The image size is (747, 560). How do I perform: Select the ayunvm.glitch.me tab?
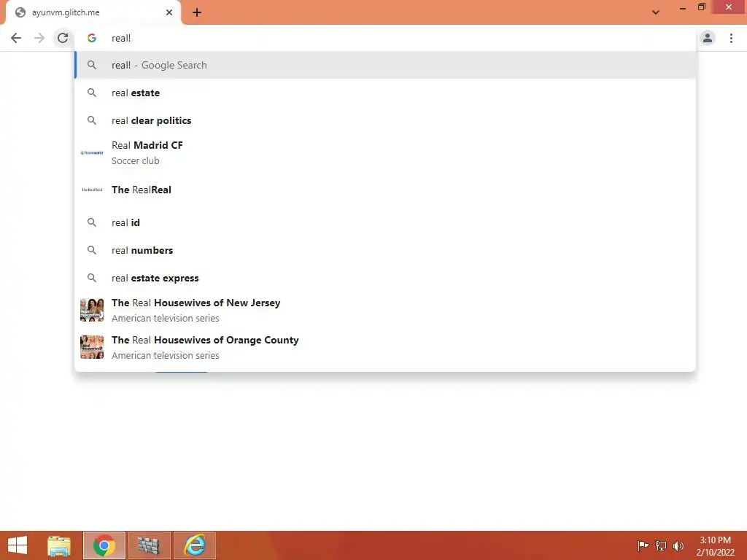93,12
